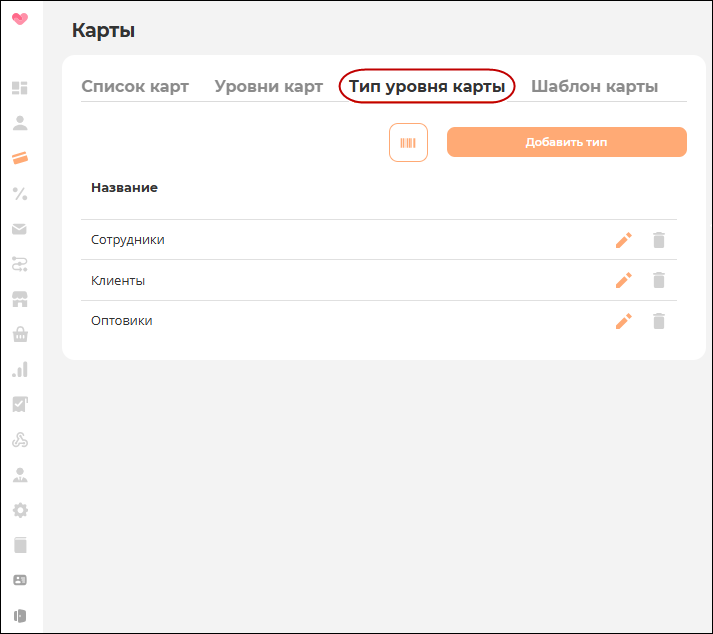Open the Шаблон карты tab
Viewport: 713px width, 634px height.
click(x=594, y=86)
